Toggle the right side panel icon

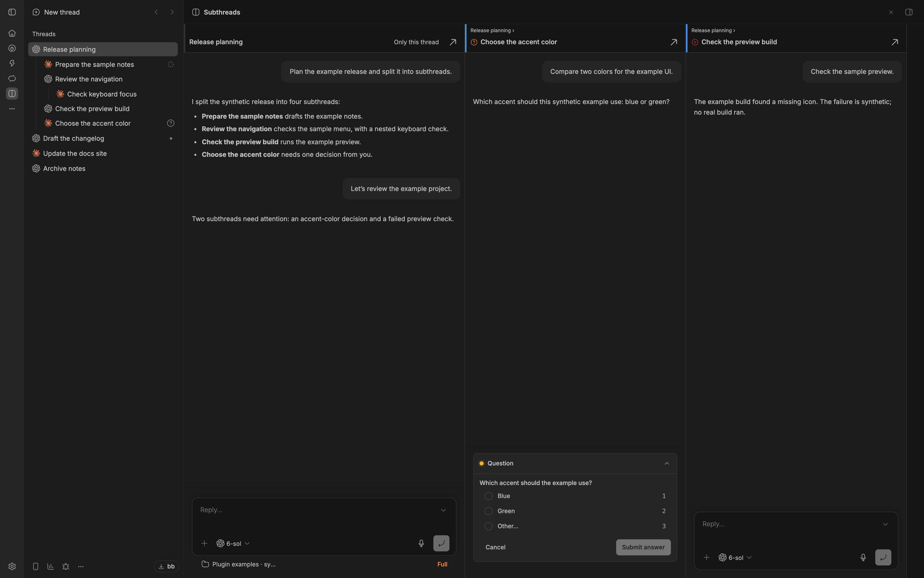[909, 12]
